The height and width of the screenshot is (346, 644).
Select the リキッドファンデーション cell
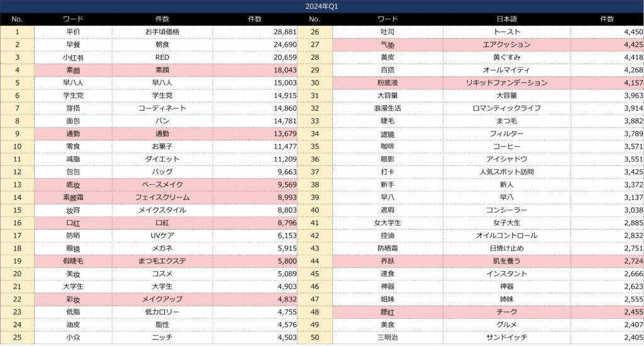point(506,83)
